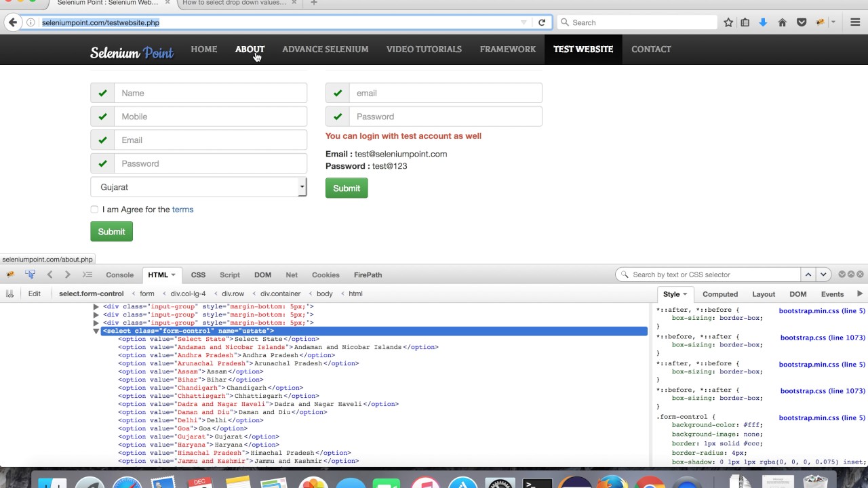The image size is (868, 488).
Task: Collapse the select form-control node
Action: pyautogui.click(x=96, y=331)
